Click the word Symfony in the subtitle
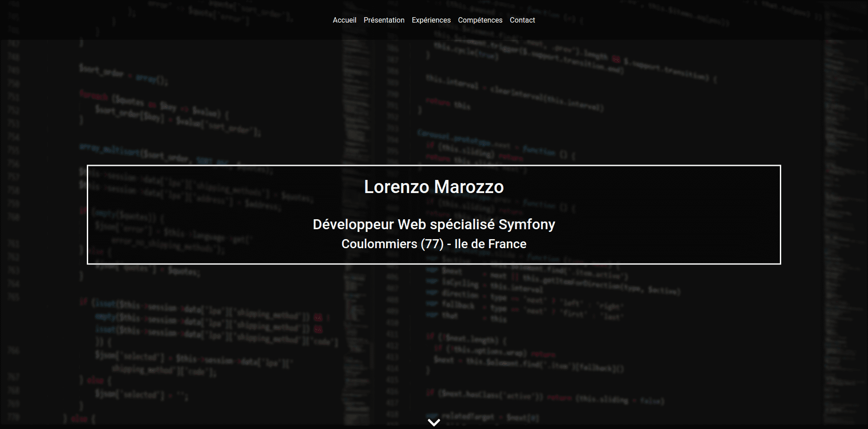 click(x=526, y=224)
